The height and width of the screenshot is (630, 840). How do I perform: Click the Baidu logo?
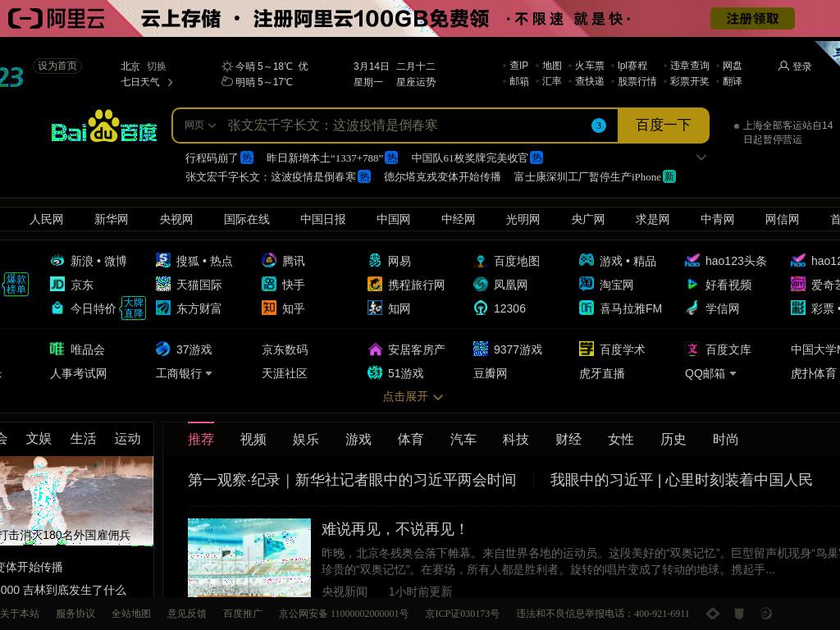click(x=104, y=126)
